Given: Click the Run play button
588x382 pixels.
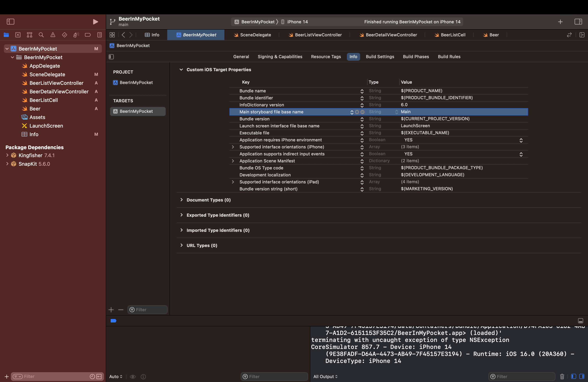Looking at the screenshot, I should coord(95,22).
